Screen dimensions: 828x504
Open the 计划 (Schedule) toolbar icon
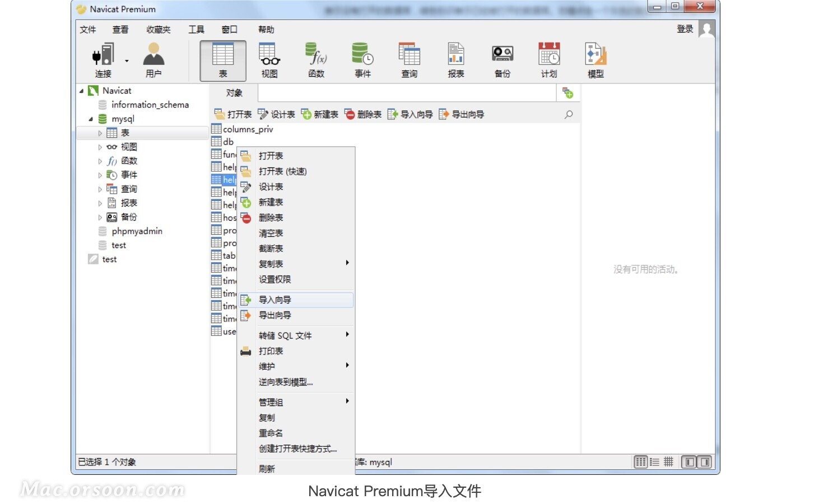click(x=549, y=60)
